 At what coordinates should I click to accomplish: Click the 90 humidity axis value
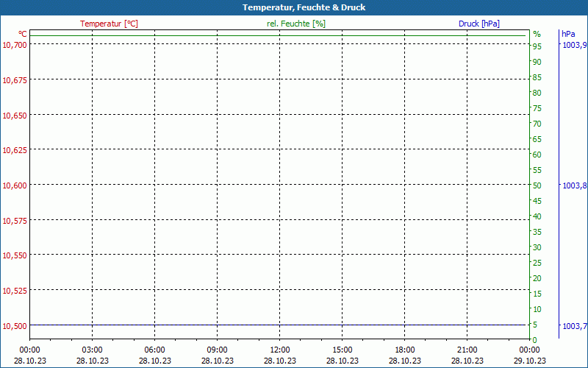tap(537, 62)
